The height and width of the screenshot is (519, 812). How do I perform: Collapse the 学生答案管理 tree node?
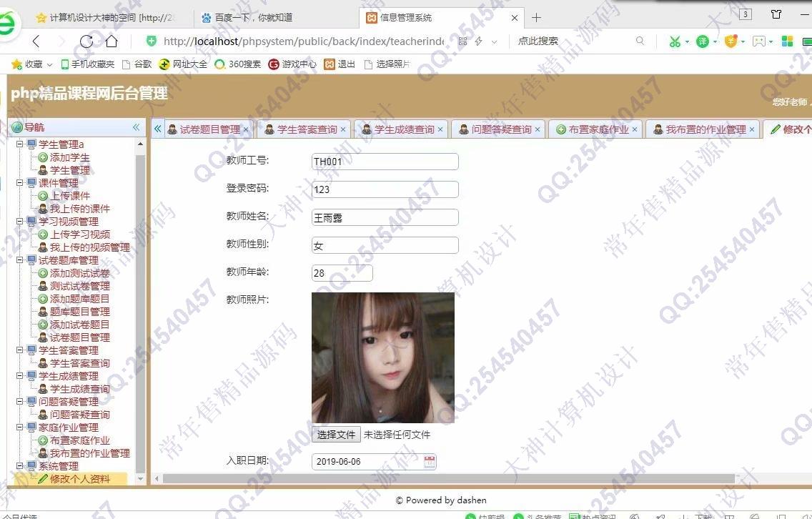pos(20,350)
